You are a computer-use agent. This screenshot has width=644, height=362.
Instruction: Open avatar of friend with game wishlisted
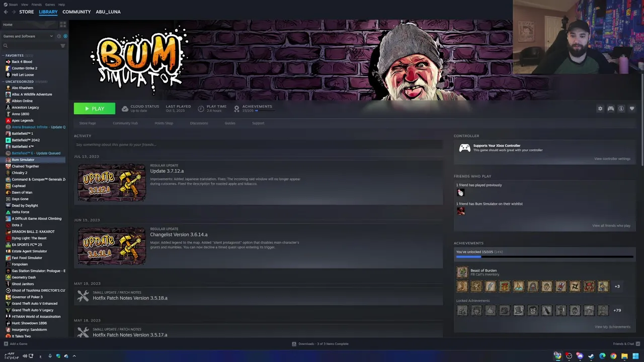pyautogui.click(x=460, y=211)
